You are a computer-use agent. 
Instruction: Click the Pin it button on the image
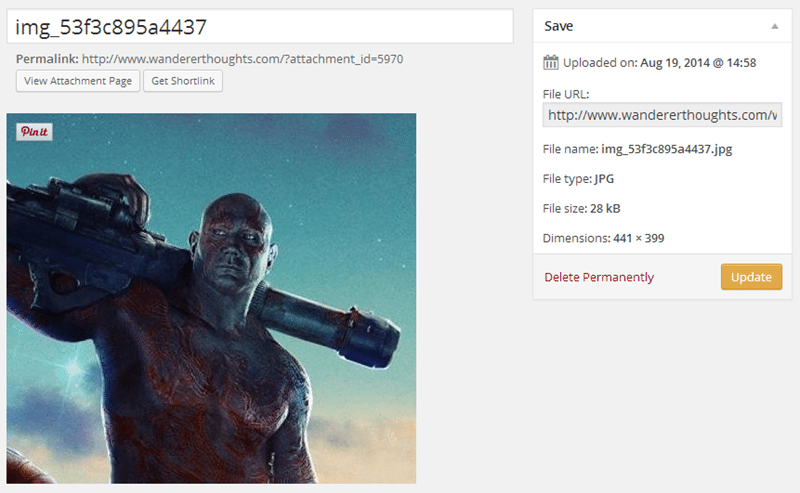point(34,132)
